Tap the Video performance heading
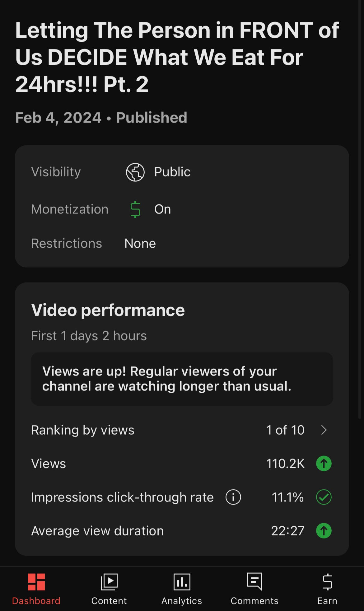The width and height of the screenshot is (364, 611). [x=108, y=310]
